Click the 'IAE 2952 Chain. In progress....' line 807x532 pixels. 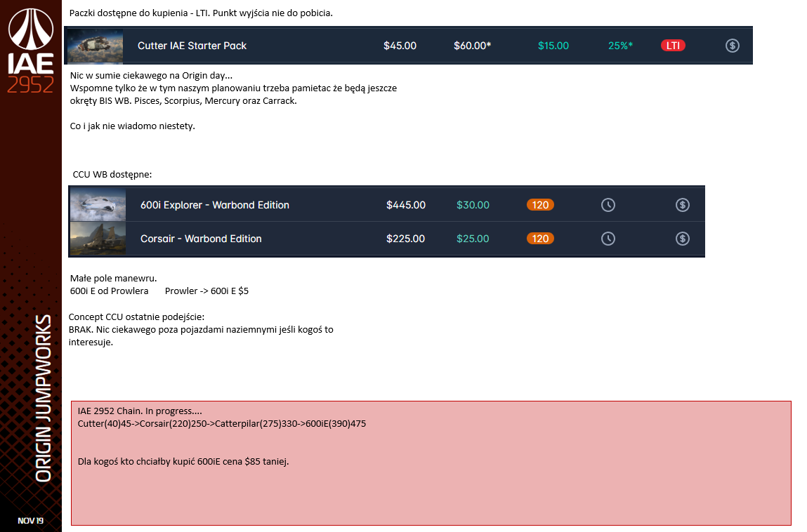pos(140,411)
